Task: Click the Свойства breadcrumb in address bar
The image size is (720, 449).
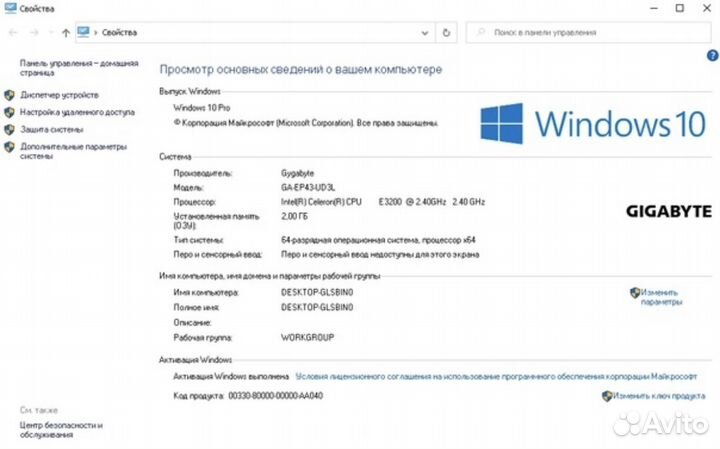Action: [x=119, y=33]
